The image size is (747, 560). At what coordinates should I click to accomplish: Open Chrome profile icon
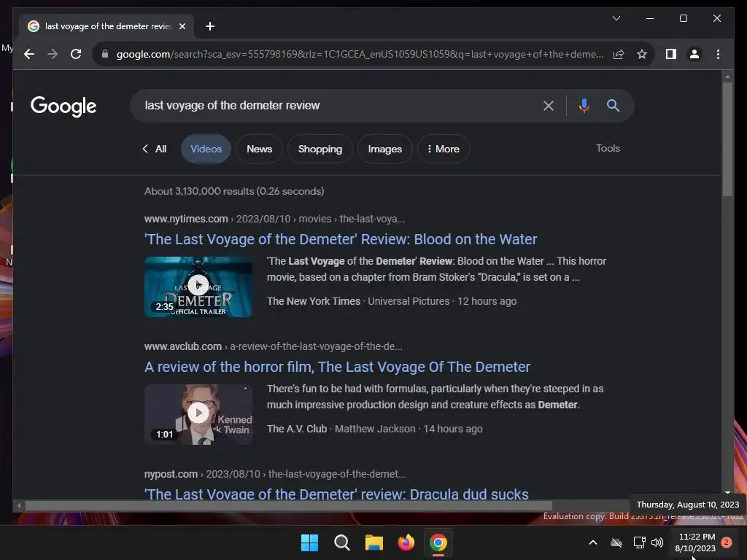[x=694, y=54]
